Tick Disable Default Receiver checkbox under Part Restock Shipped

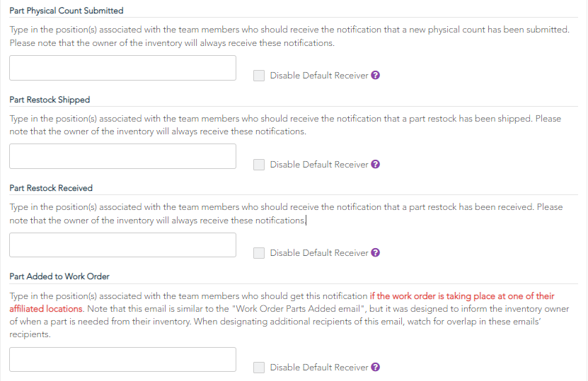(259, 165)
